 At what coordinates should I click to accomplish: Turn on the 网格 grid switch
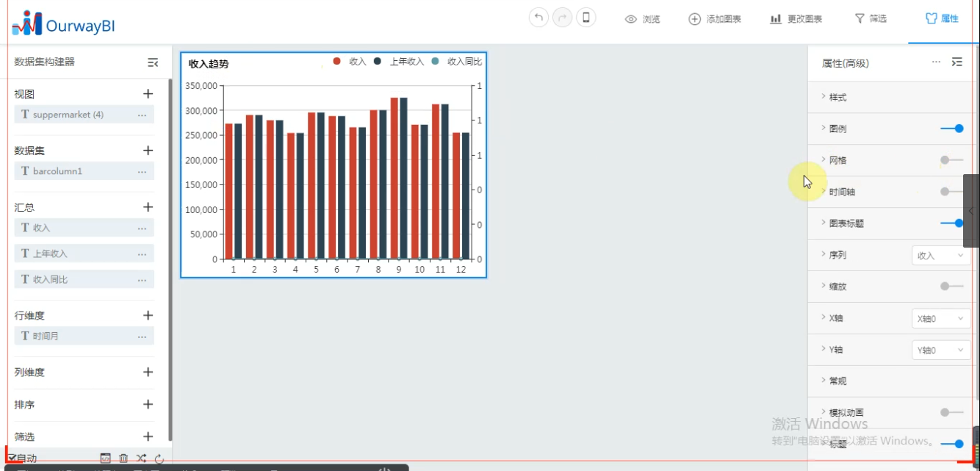tap(951, 160)
